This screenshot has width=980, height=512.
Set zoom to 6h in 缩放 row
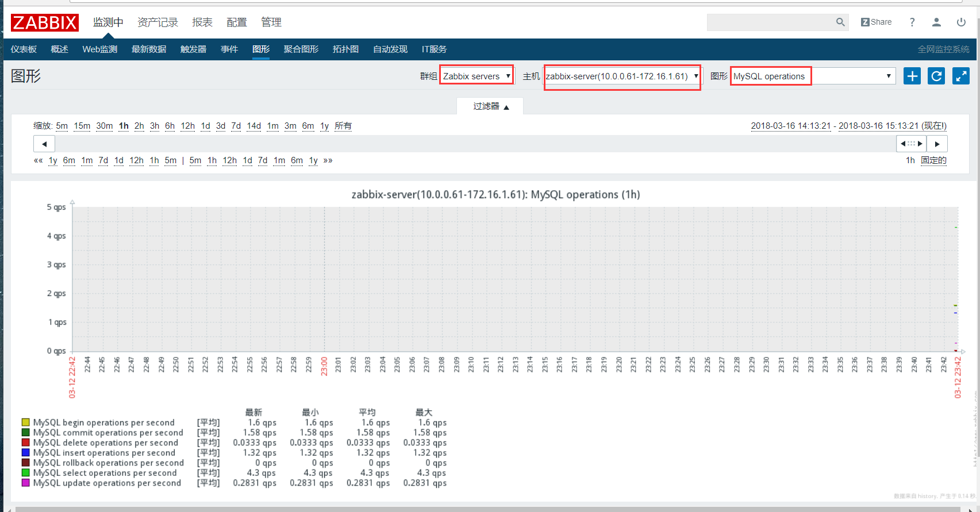pyautogui.click(x=170, y=126)
